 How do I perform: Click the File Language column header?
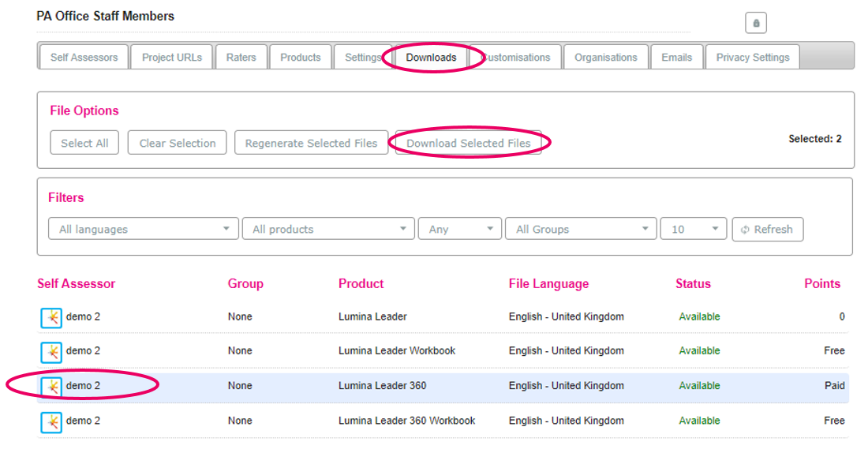coord(548,283)
